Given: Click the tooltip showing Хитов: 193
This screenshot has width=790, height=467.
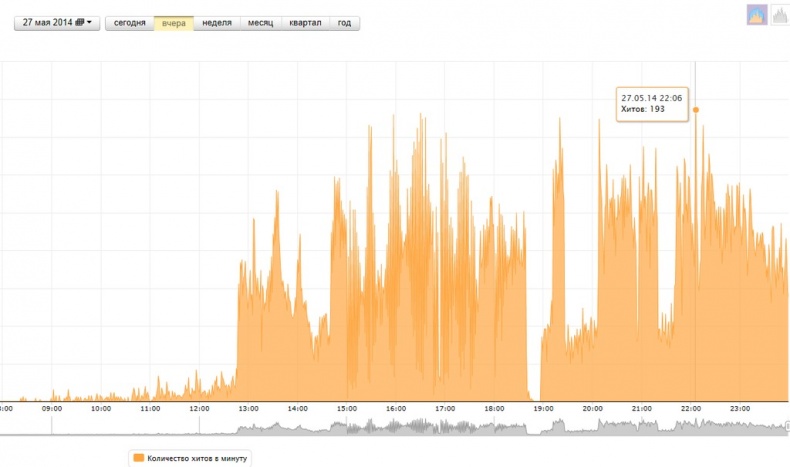Looking at the screenshot, I should click(x=651, y=104).
